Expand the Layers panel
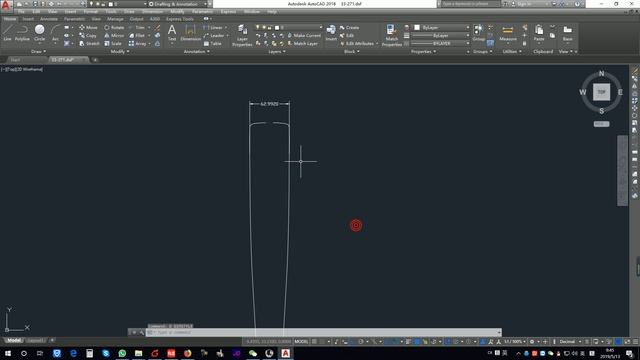The width and height of the screenshot is (640, 360). [277, 51]
